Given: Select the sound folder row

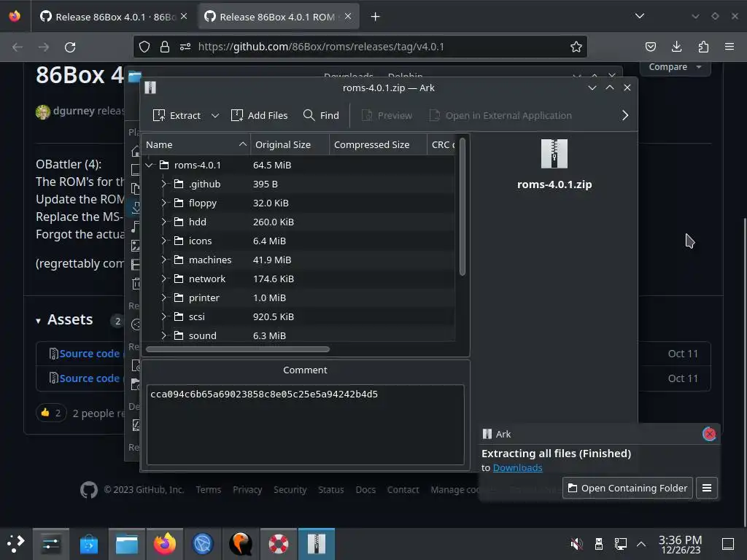Looking at the screenshot, I should click(298, 335).
